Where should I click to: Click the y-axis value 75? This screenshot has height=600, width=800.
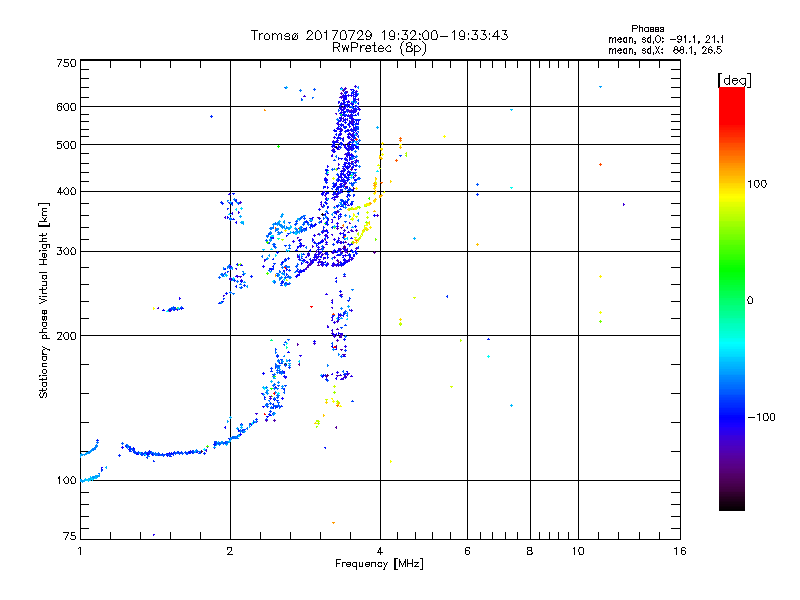[x=70, y=536]
